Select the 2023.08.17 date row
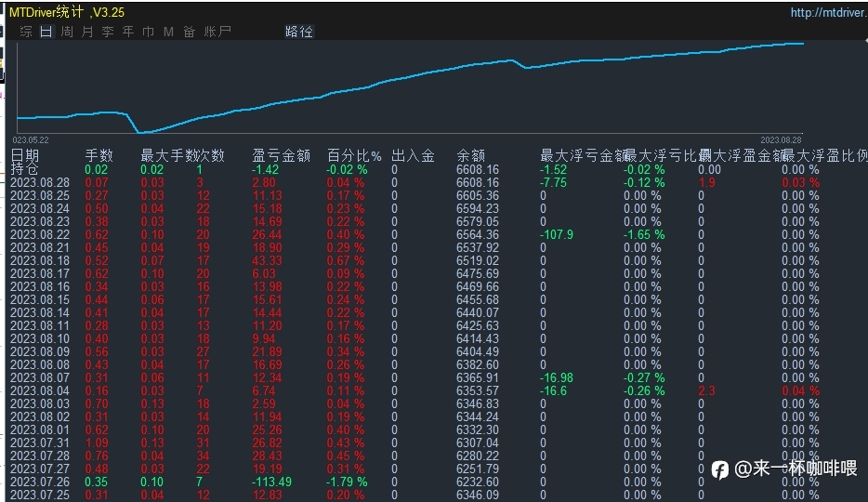 [40, 273]
